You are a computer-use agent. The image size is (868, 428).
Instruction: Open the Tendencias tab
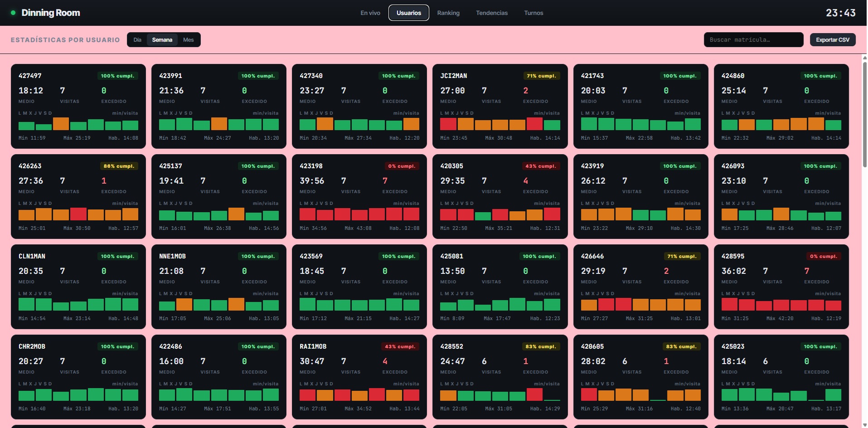point(492,13)
